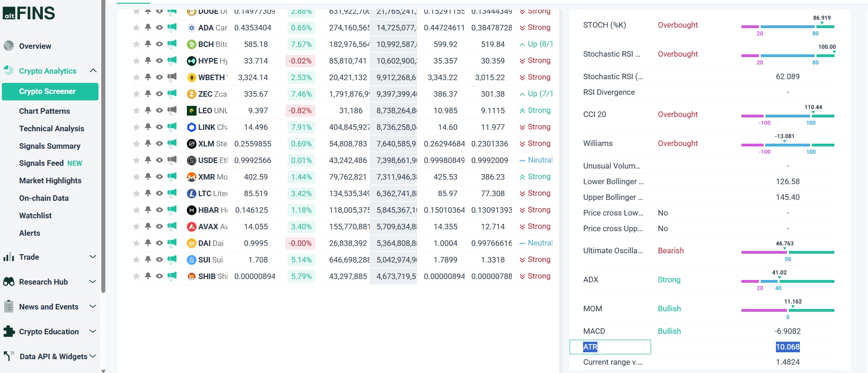Open the Watchlist page

[x=35, y=216]
